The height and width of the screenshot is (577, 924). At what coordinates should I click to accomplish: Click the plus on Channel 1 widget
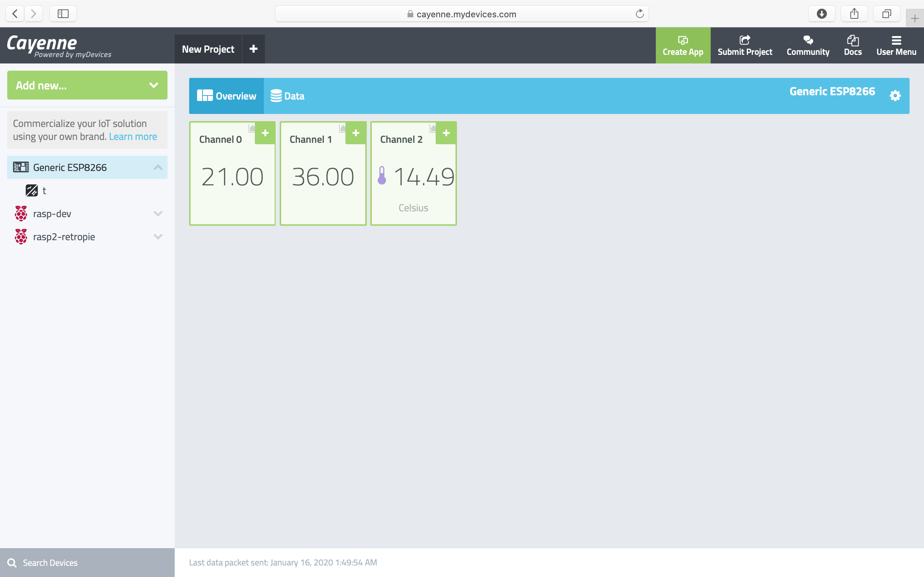pos(356,133)
